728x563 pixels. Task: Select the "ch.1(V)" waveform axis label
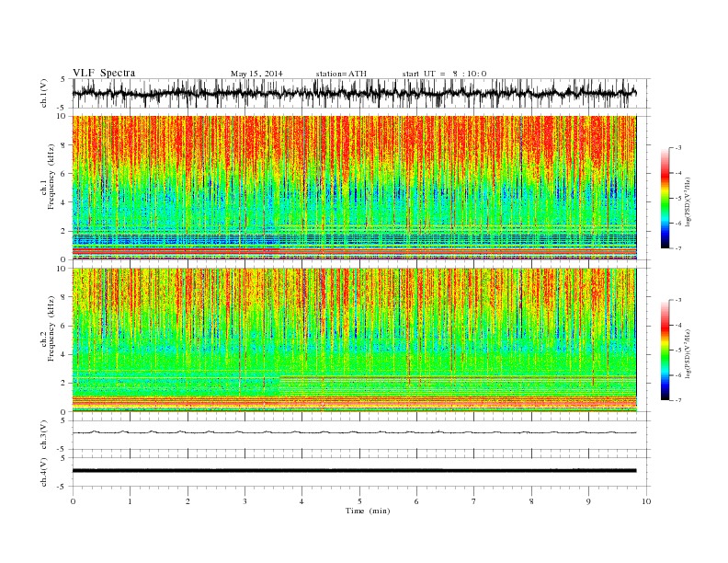(x=44, y=93)
